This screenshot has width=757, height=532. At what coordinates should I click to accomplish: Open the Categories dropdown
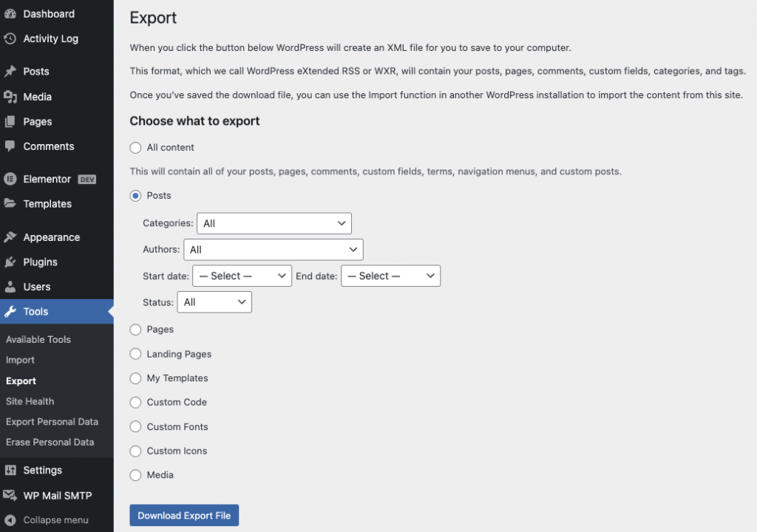tap(274, 223)
